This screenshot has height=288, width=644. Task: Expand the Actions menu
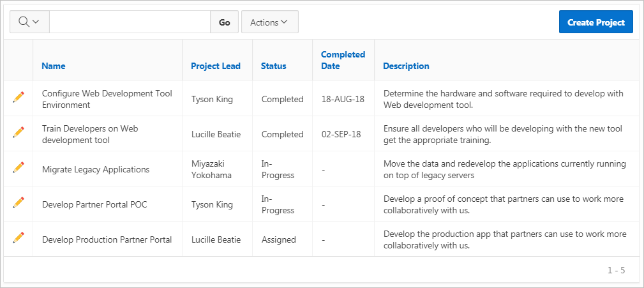coord(269,22)
